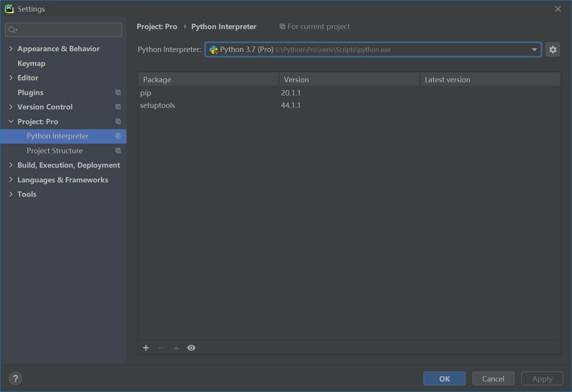Viewport: 572px width, 392px height.
Task: Click the interpreter settings gear icon
Action: pos(553,50)
